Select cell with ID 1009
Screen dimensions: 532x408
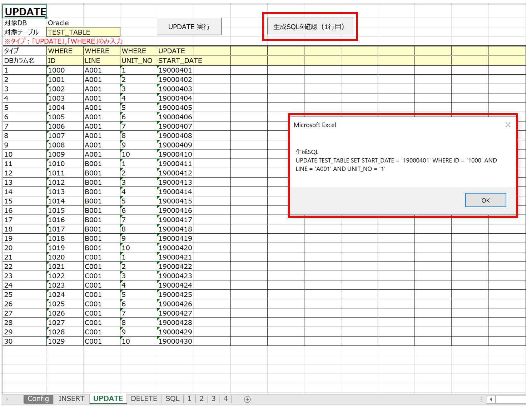pos(65,154)
